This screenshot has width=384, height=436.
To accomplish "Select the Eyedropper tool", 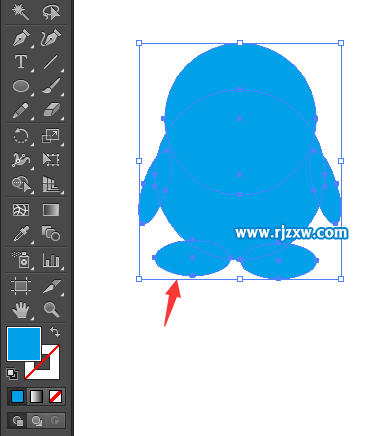I will coord(21,233).
